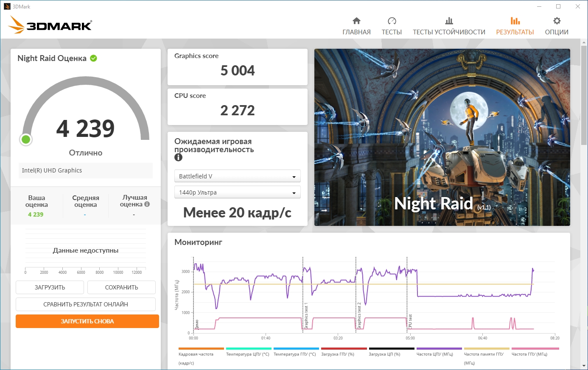Click the orange results chart icon
The height and width of the screenshot is (370, 588).
click(515, 21)
